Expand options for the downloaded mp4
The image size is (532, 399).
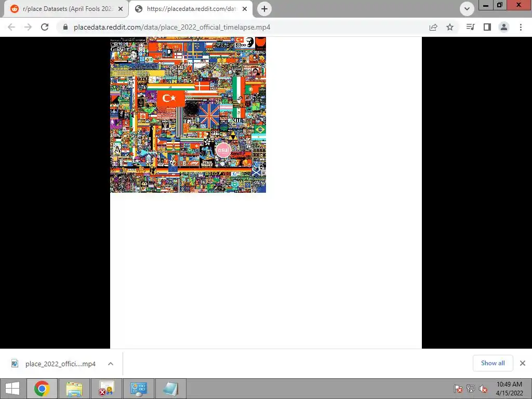[x=111, y=364]
